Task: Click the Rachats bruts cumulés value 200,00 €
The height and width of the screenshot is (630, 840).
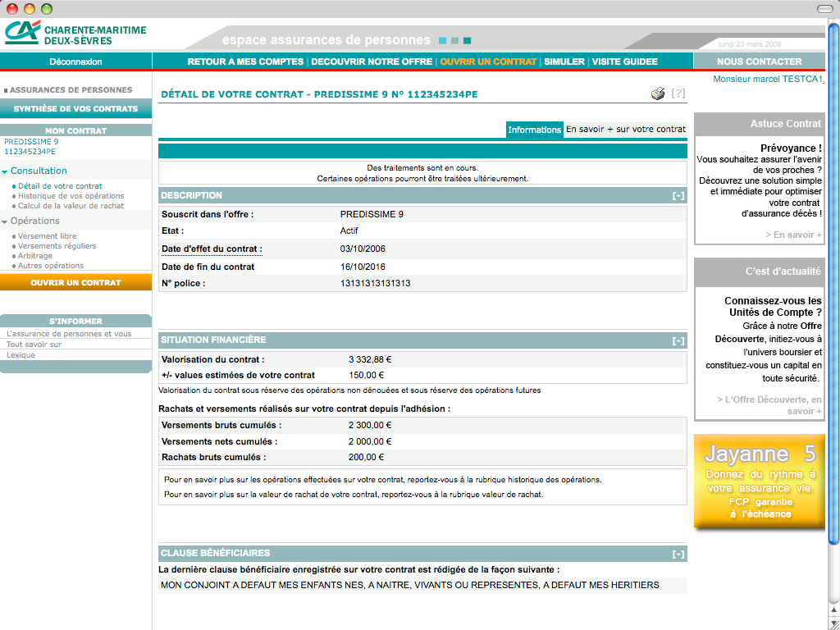Action: coord(367,458)
